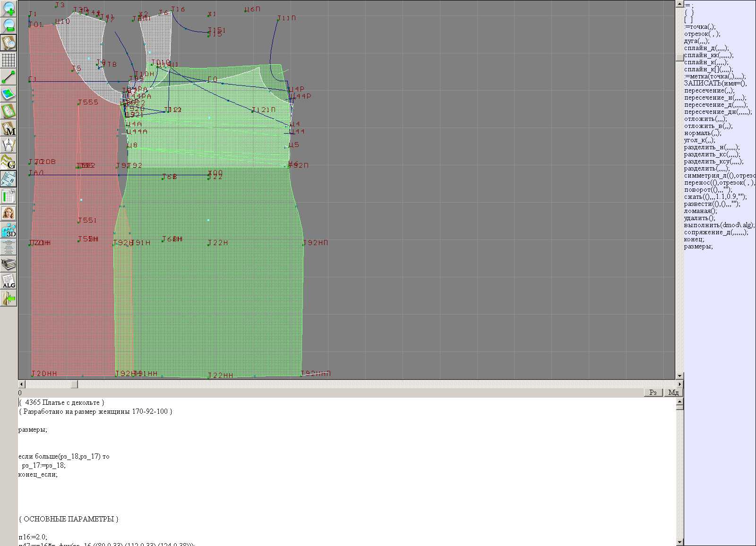756x546 pixels.
Task: Click the zoom out magnifier icon
Action: 9,26
